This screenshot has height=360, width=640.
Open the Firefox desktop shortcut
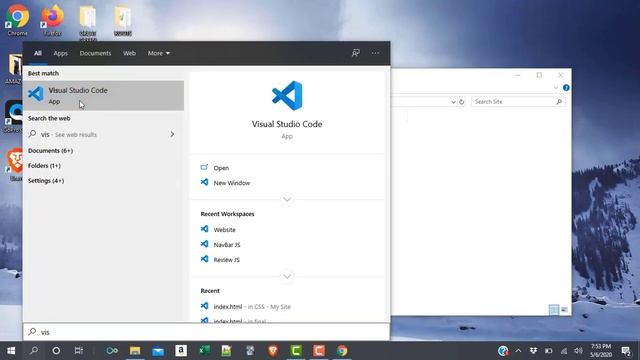tap(52, 20)
